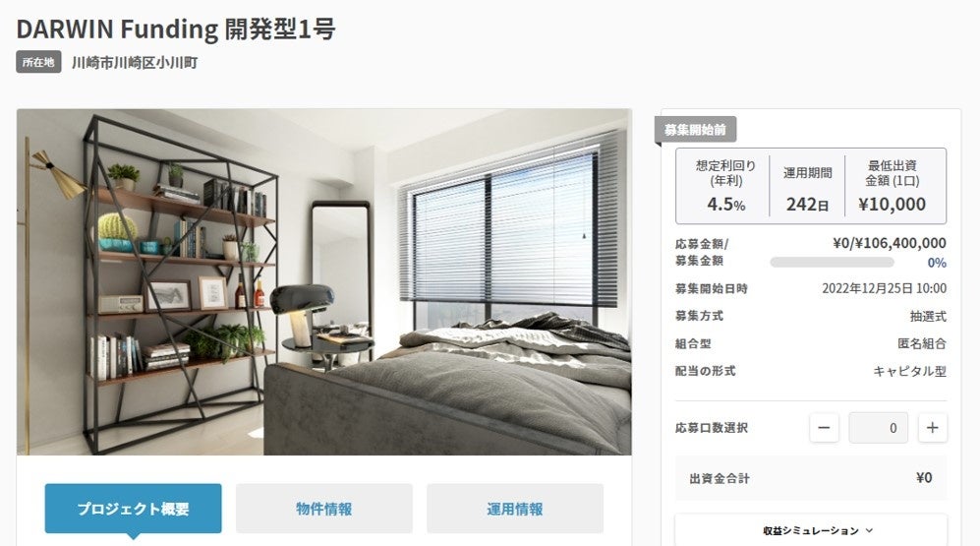Click the 想定利回り 4.5% figure

725,204
